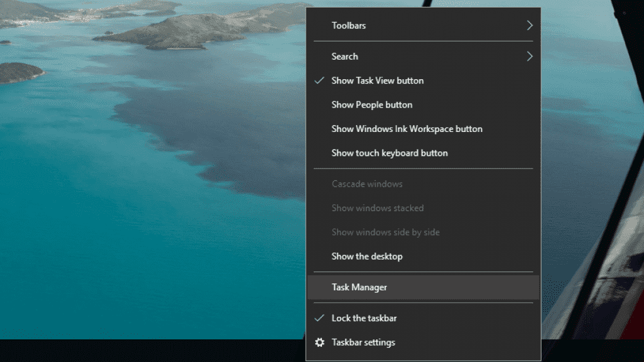Enable Show touch keyboard button
The height and width of the screenshot is (362, 644).
[x=389, y=153]
